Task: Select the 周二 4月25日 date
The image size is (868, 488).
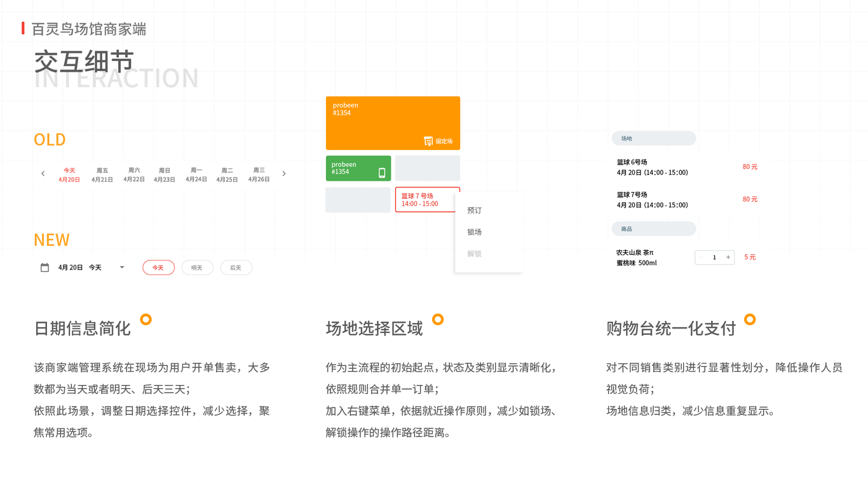Action: [227, 175]
